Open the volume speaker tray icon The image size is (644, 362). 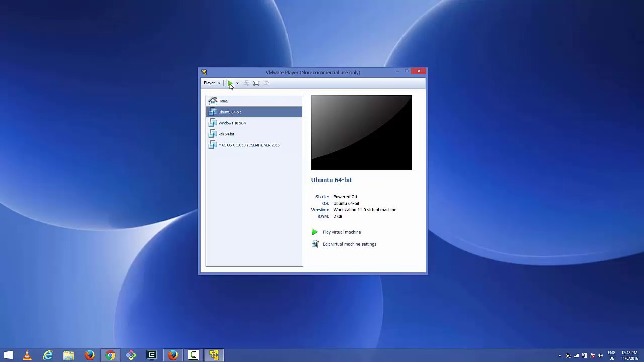pos(600,356)
